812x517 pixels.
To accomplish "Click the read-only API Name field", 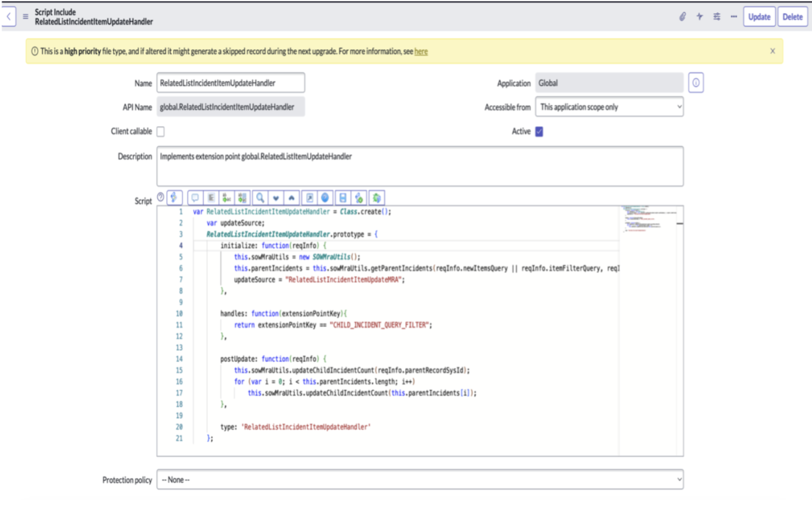I will click(x=230, y=107).
